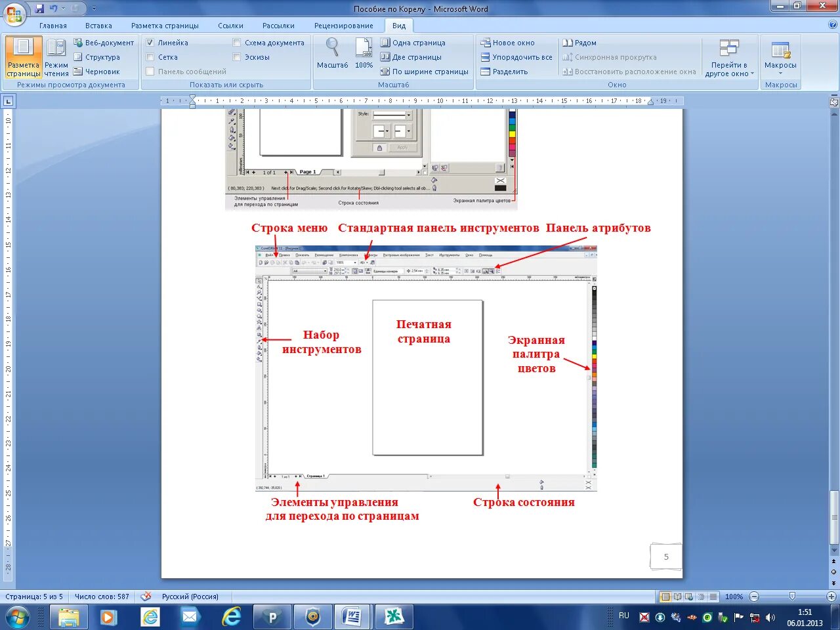The width and height of the screenshot is (840, 630).
Task: Switch to Структура outline view
Action: (96, 57)
